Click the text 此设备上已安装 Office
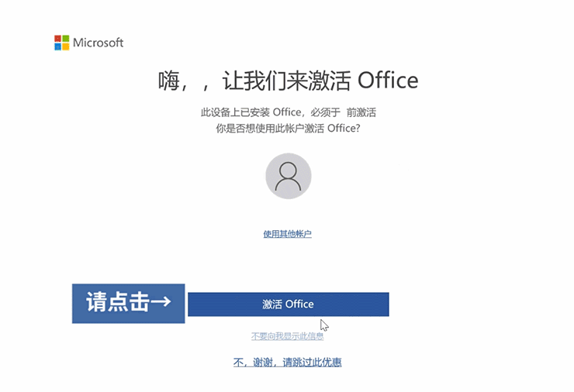 251,112
